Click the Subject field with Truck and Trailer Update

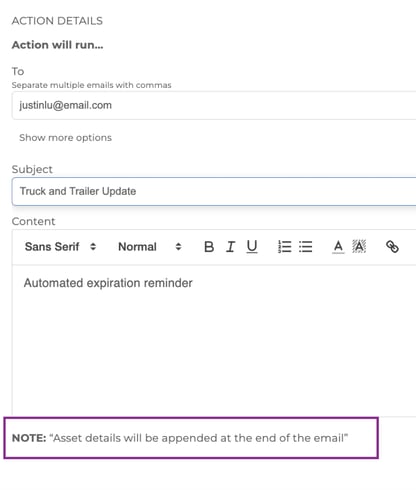point(214,191)
